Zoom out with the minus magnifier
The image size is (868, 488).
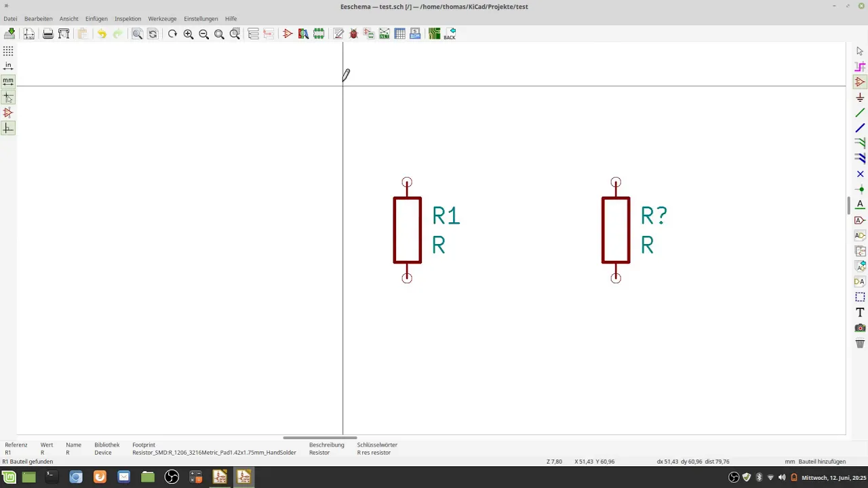pyautogui.click(x=203, y=34)
